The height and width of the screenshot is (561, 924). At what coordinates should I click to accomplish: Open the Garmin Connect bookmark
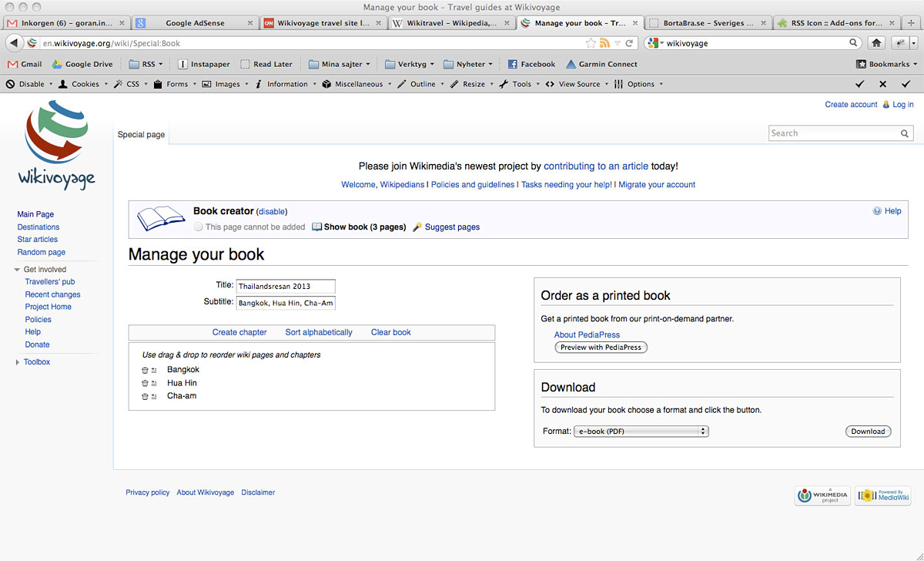601,64
